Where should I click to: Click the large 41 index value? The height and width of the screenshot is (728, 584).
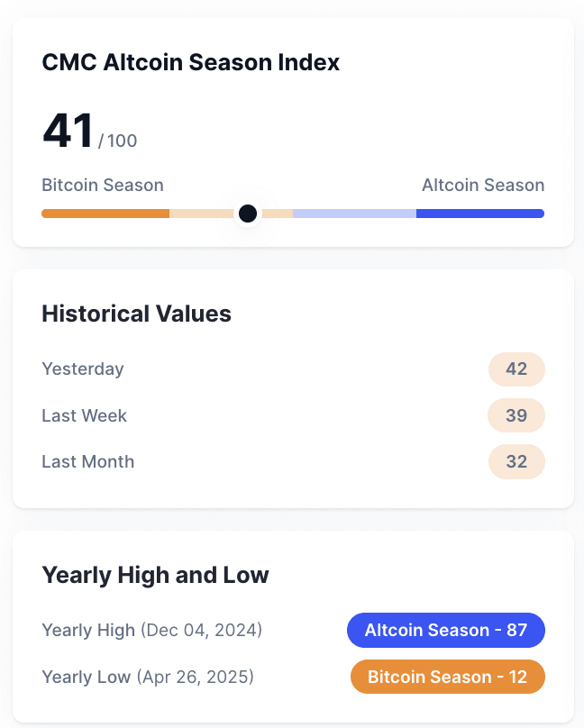pyautogui.click(x=68, y=131)
